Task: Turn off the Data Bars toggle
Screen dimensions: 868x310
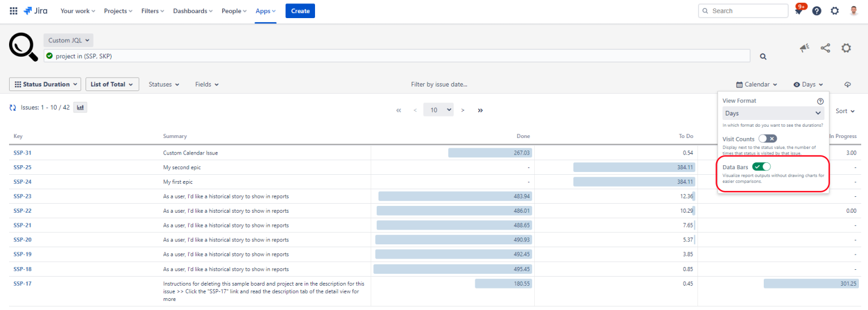Action: tap(761, 167)
